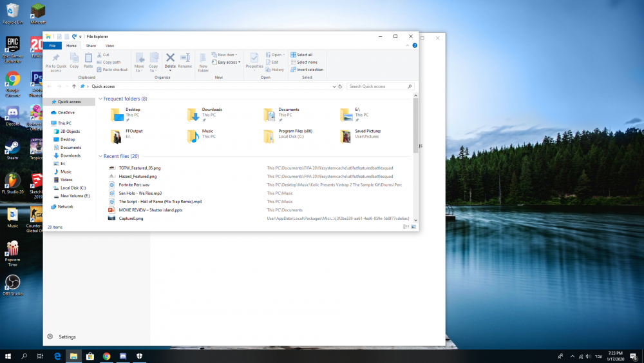
Task: Select the FFOutput frequent folder
Action: [128, 135]
